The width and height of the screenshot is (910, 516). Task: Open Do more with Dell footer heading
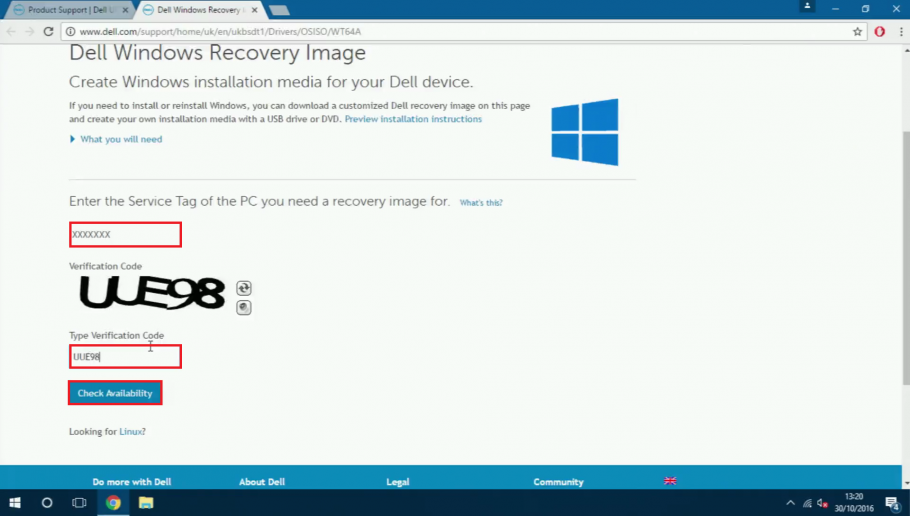(132, 482)
